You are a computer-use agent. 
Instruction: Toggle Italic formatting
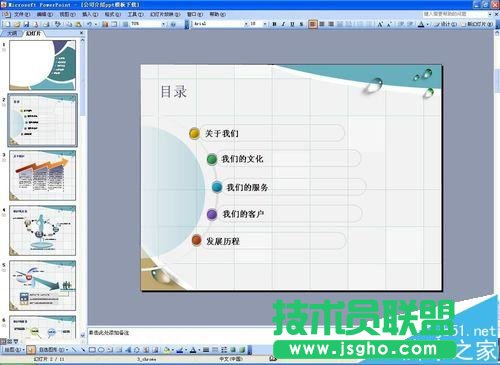[283, 24]
